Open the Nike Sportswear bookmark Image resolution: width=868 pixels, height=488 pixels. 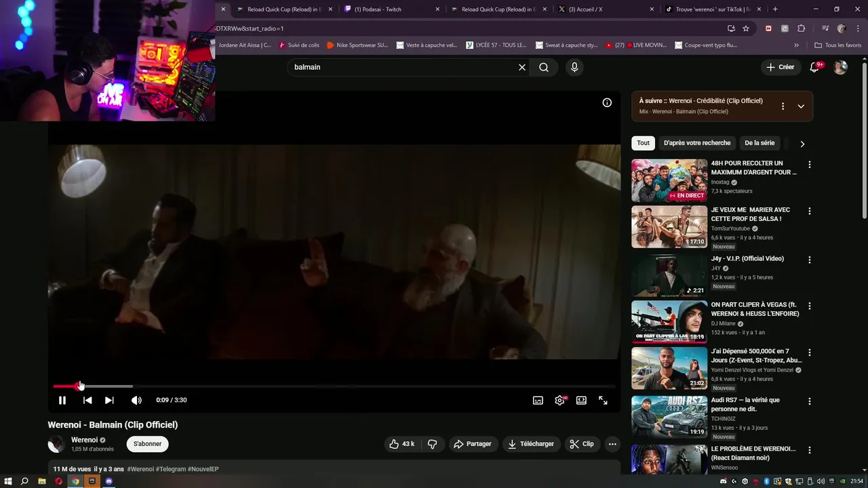357,45
